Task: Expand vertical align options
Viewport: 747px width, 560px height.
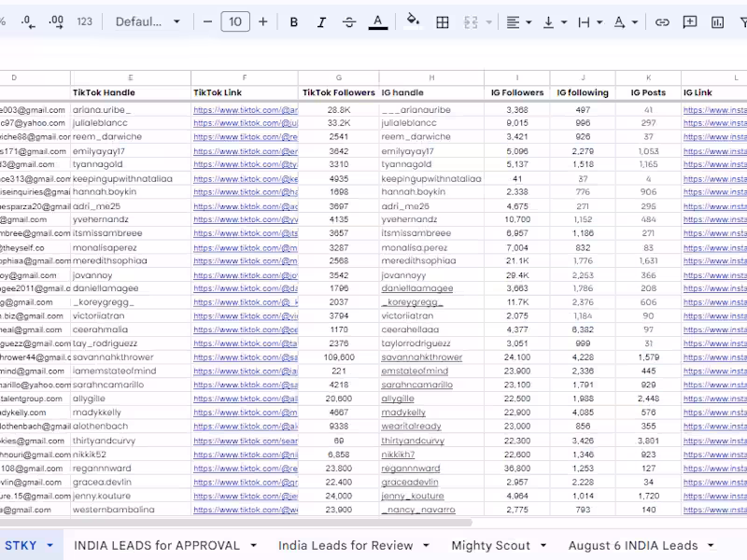Action: pos(554,21)
